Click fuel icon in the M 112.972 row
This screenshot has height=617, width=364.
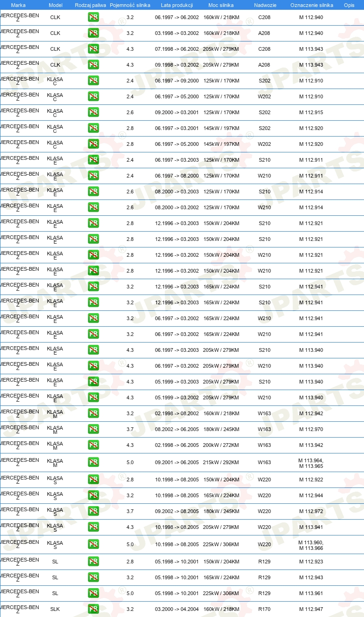click(x=94, y=511)
